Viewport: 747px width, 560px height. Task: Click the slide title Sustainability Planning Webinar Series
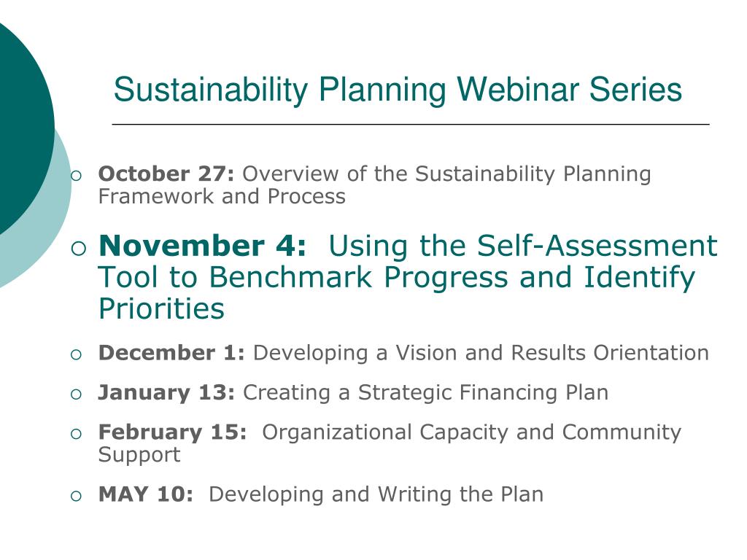[398, 90]
